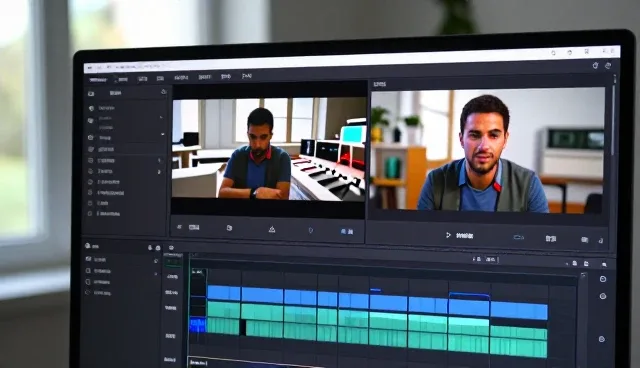The image size is (640, 368).
Task: Expand the upper chevron in the left side panel
Action: tap(161, 117)
